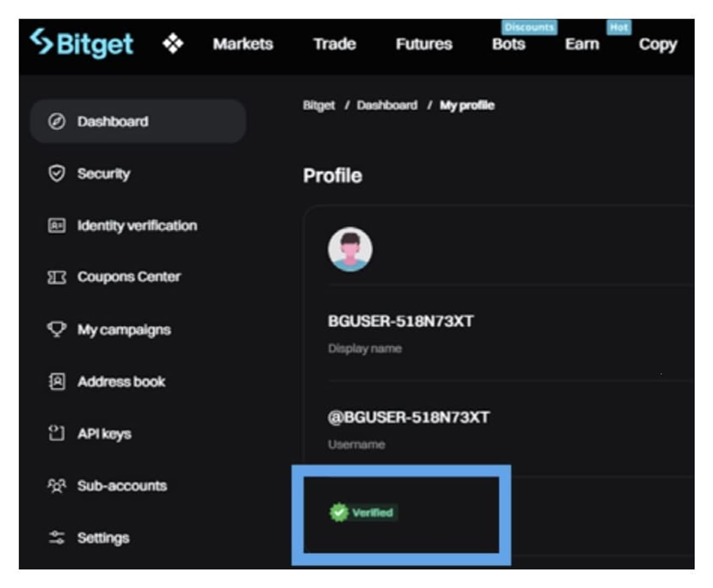This screenshot has height=588, width=713.
Task: Open the Futures menu
Action: pos(424,44)
